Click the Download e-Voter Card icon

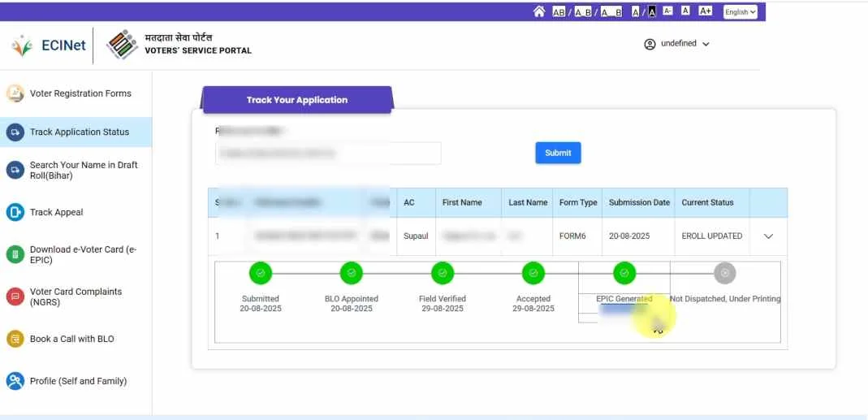pos(15,254)
